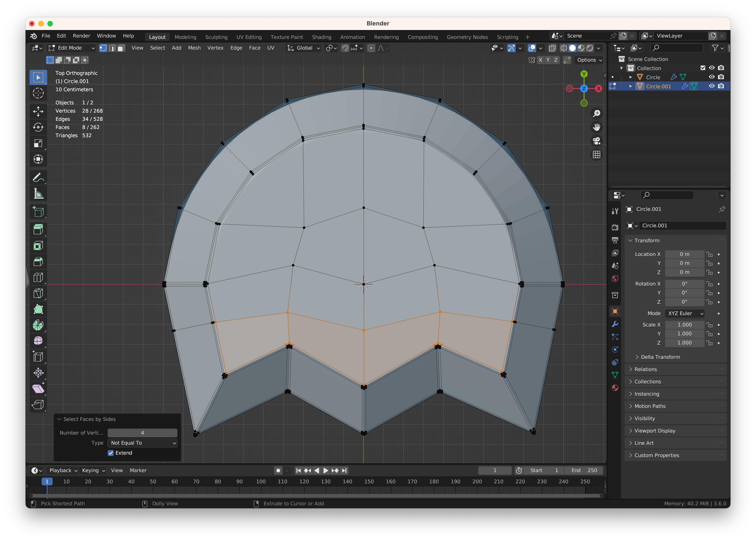Activate the Move tool
Viewport: 756px width, 542px height.
click(38, 111)
